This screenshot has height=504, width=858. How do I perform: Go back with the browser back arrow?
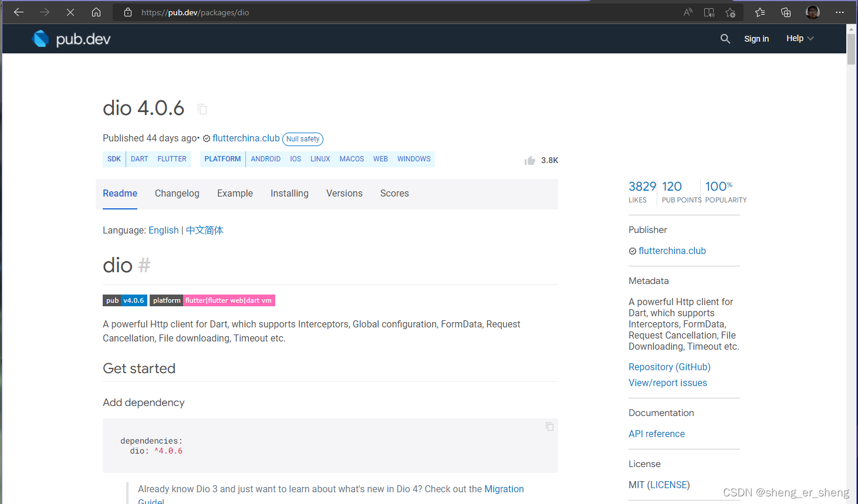pos(19,12)
